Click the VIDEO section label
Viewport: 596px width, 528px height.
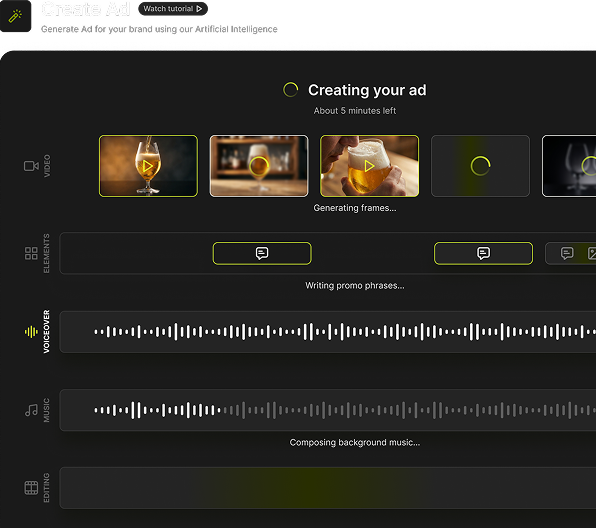[47, 166]
